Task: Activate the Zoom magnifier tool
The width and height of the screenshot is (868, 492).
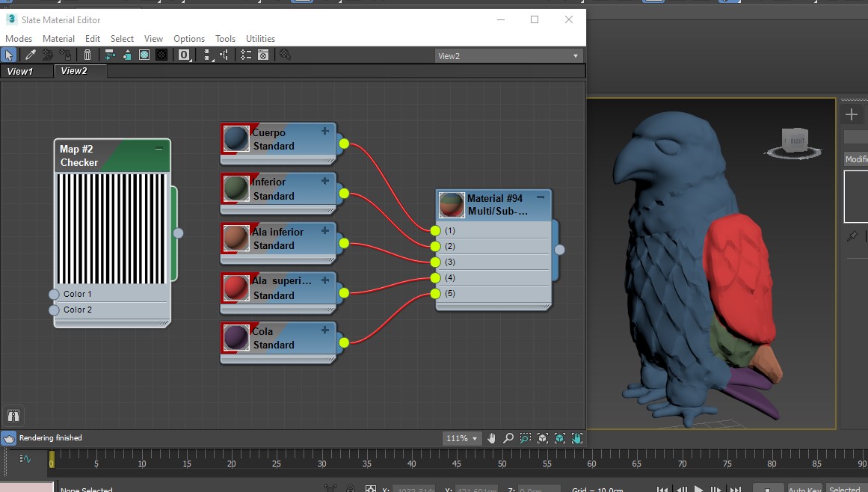Action: pyautogui.click(x=508, y=438)
